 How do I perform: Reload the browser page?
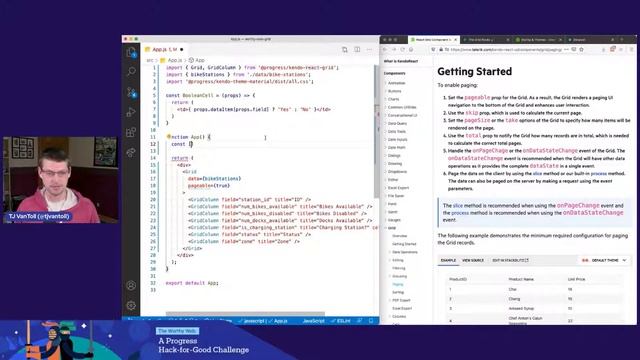(x=402, y=49)
